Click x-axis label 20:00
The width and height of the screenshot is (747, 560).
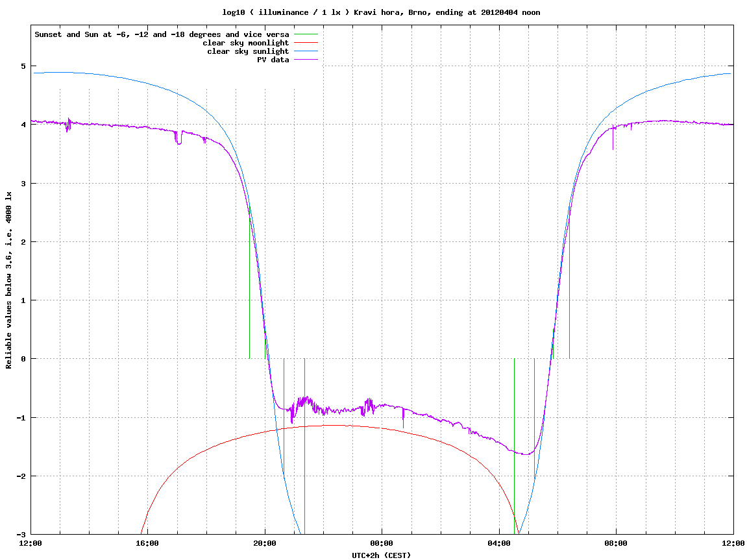pyautogui.click(x=265, y=543)
